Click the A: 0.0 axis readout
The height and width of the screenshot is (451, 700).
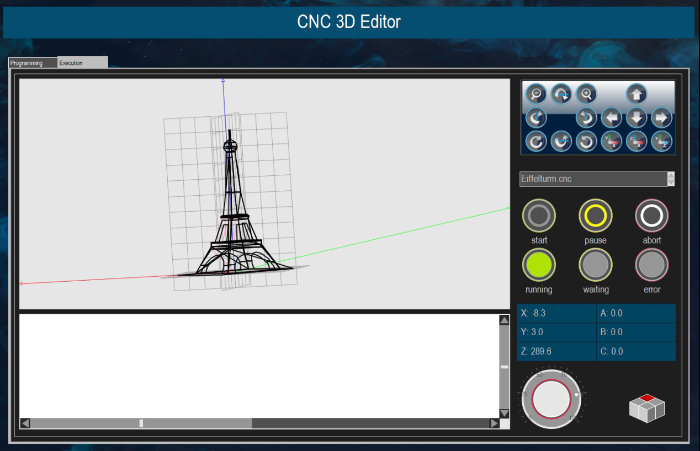(636, 313)
